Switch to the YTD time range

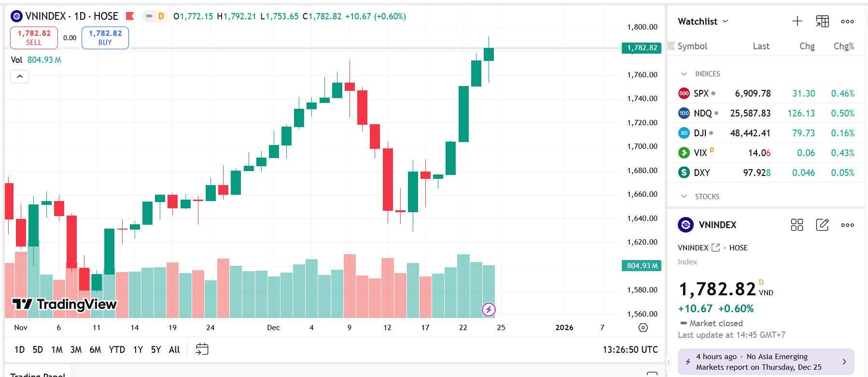(116, 349)
